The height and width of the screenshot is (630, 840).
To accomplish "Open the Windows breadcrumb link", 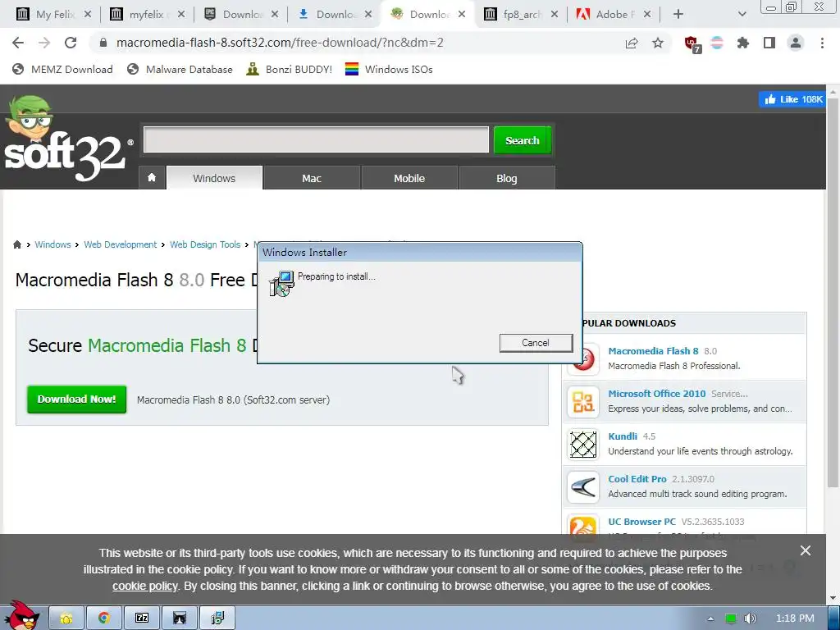I will 52,244.
